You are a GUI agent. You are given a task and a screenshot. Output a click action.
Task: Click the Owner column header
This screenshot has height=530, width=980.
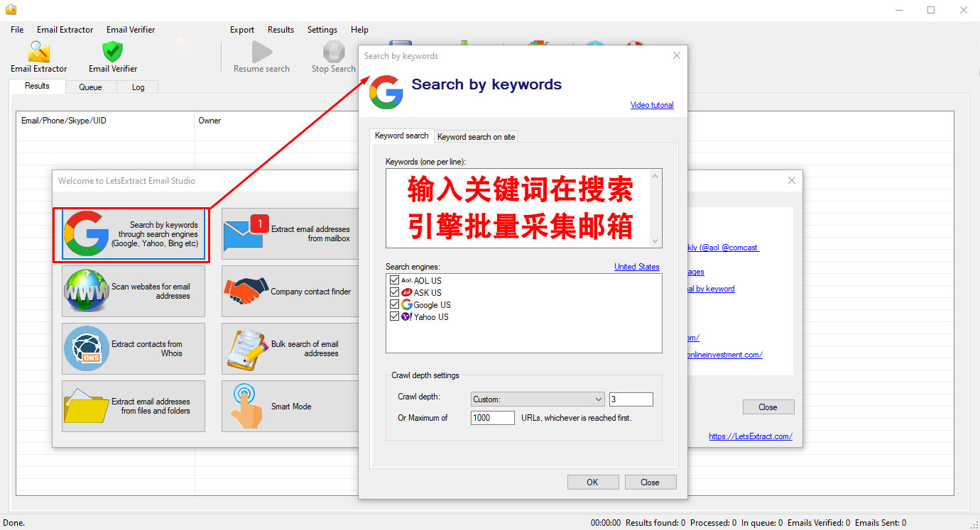(x=277, y=121)
